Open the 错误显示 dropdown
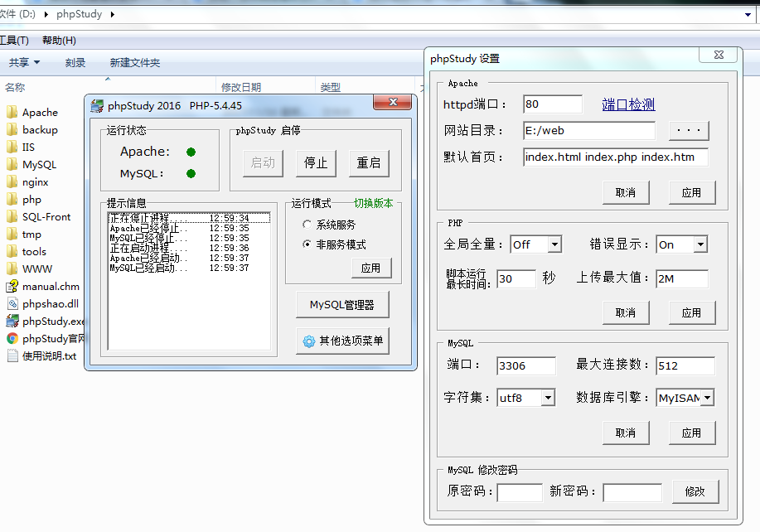Viewport: 760px width, 532px height. click(x=700, y=244)
